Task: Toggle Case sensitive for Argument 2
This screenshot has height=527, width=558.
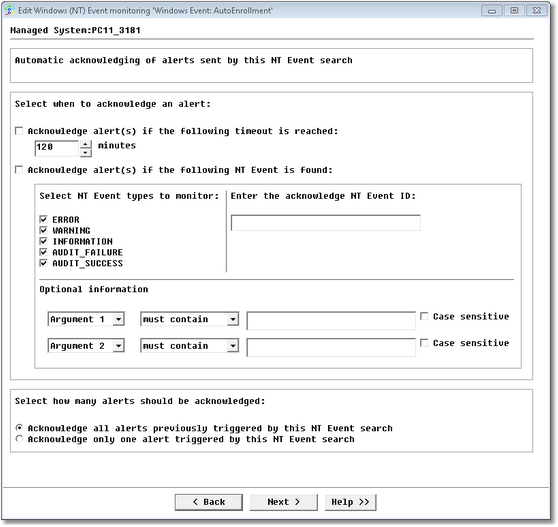Action: (x=424, y=343)
